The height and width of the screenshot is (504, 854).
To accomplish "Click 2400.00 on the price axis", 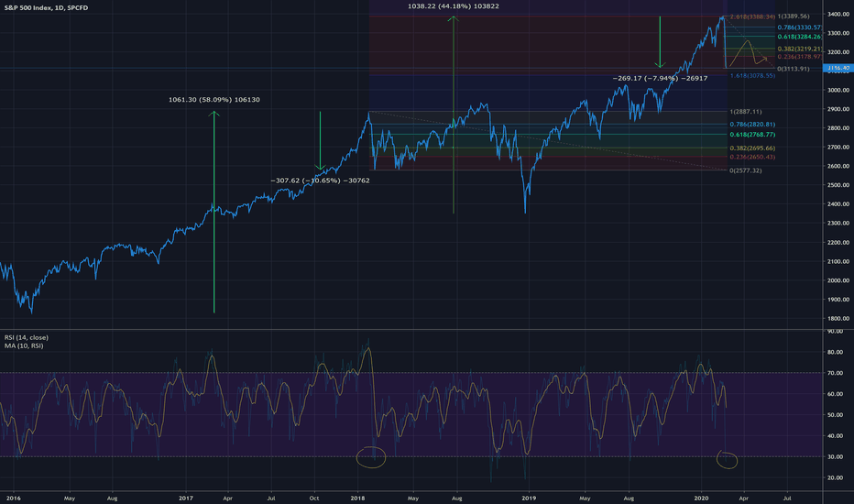I will 838,204.
